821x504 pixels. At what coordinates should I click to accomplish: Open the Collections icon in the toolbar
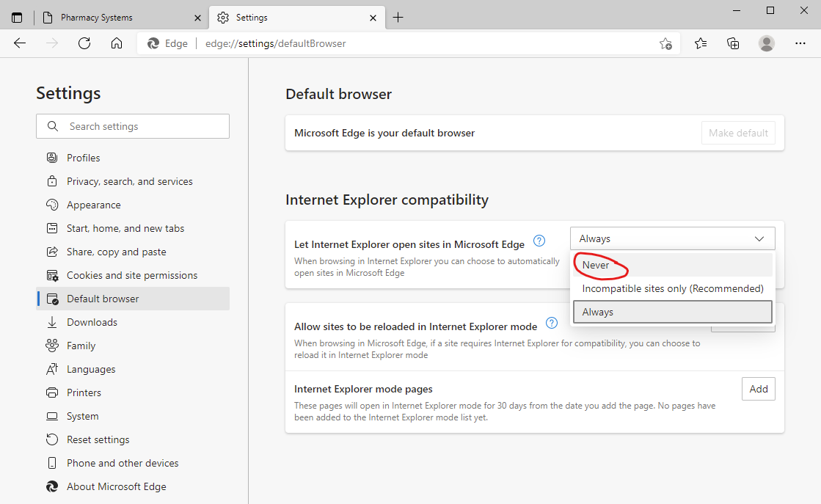(x=733, y=43)
